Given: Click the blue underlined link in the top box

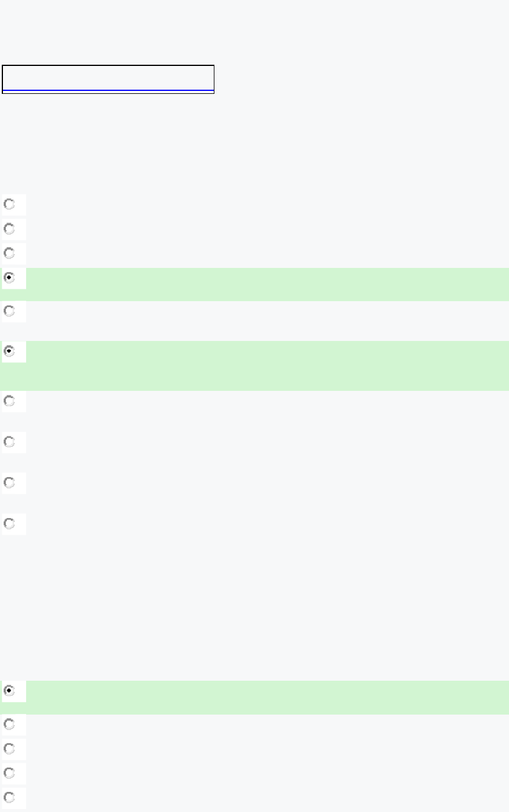Looking at the screenshot, I should (x=108, y=90).
